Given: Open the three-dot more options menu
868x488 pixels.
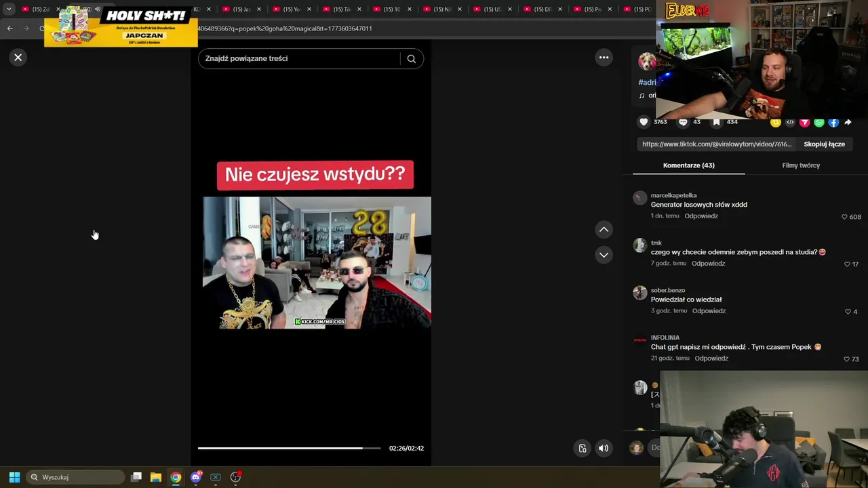Looking at the screenshot, I should (x=604, y=58).
